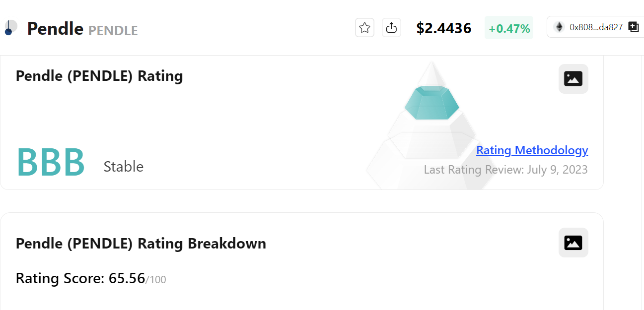Click the BBB rating grade
The height and width of the screenshot is (310, 644).
click(51, 163)
